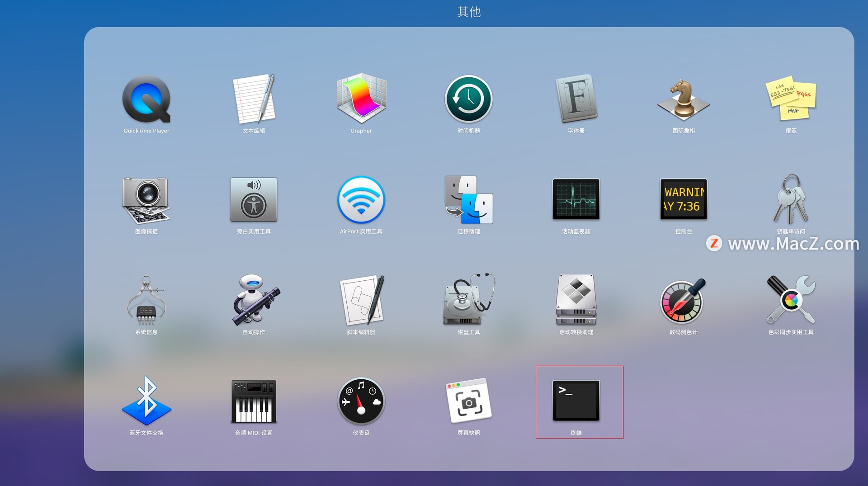This screenshot has height=486, width=868.
Task: Launch 字体册 Font Book icon
Action: tap(576, 99)
